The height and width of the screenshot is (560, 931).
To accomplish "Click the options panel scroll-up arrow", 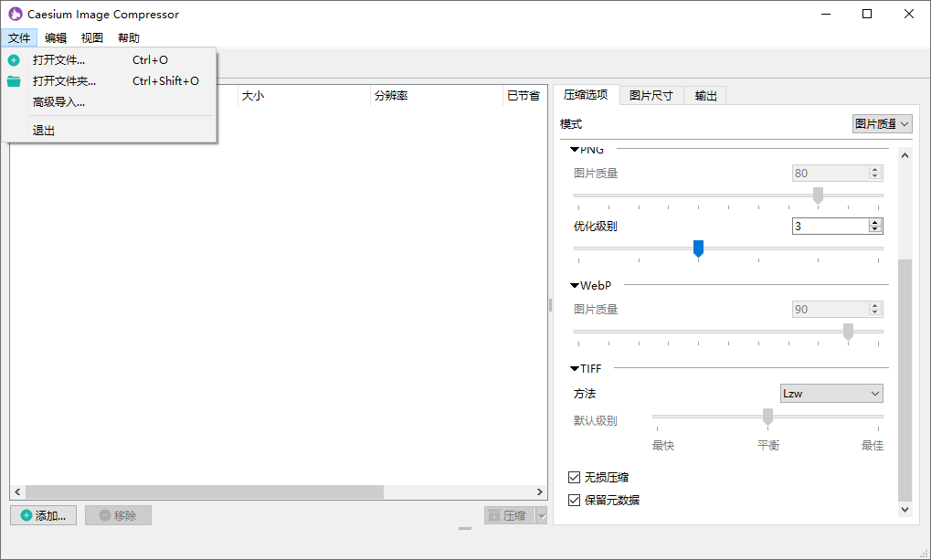I will pyautogui.click(x=905, y=155).
